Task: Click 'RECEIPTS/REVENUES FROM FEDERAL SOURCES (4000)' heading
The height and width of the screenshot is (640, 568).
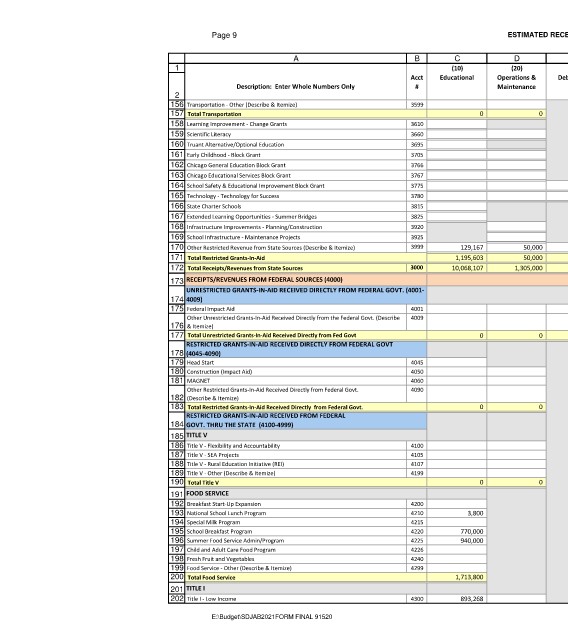Action: point(264,280)
